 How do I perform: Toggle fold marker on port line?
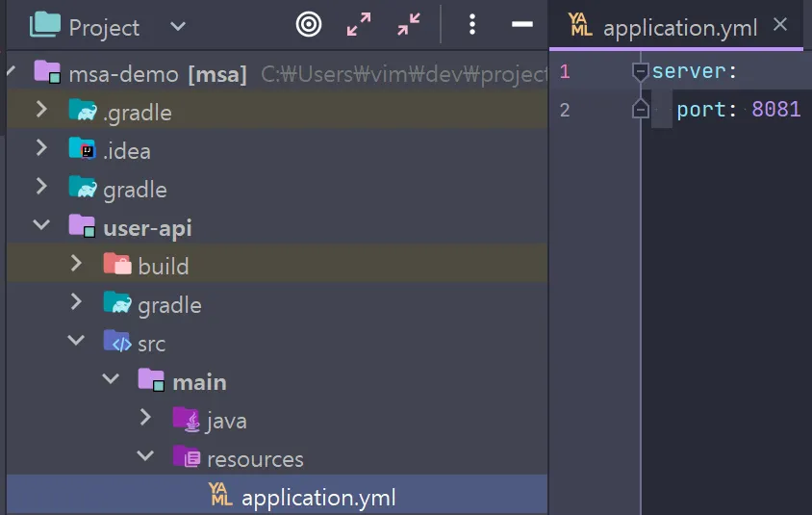[x=640, y=110]
